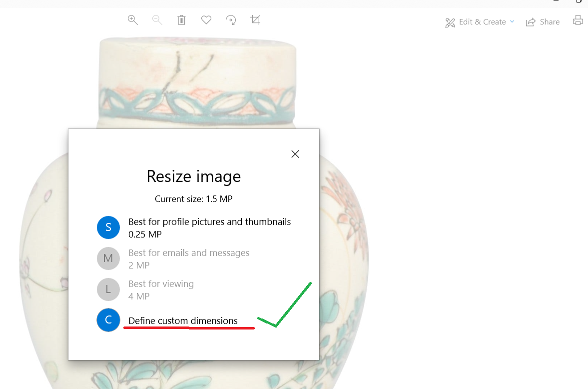Click the zoom out magnifier icon
This screenshot has width=588, height=389.
click(157, 20)
